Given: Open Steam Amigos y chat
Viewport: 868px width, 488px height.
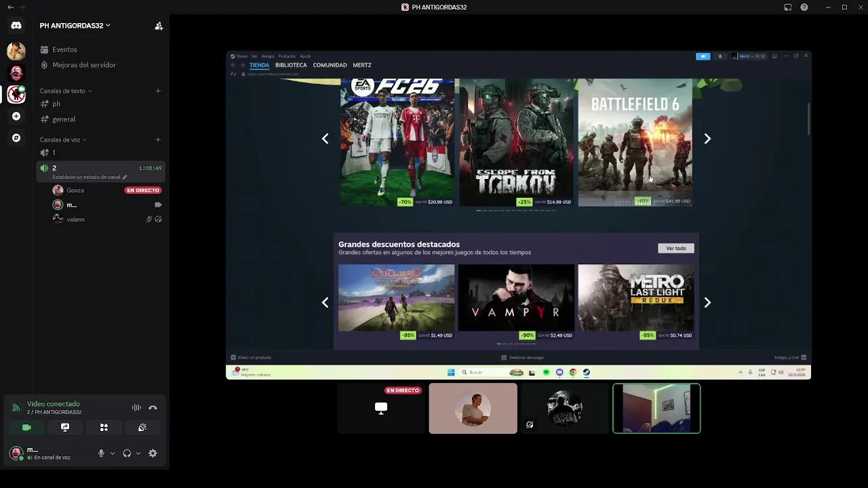Looking at the screenshot, I should (x=790, y=357).
